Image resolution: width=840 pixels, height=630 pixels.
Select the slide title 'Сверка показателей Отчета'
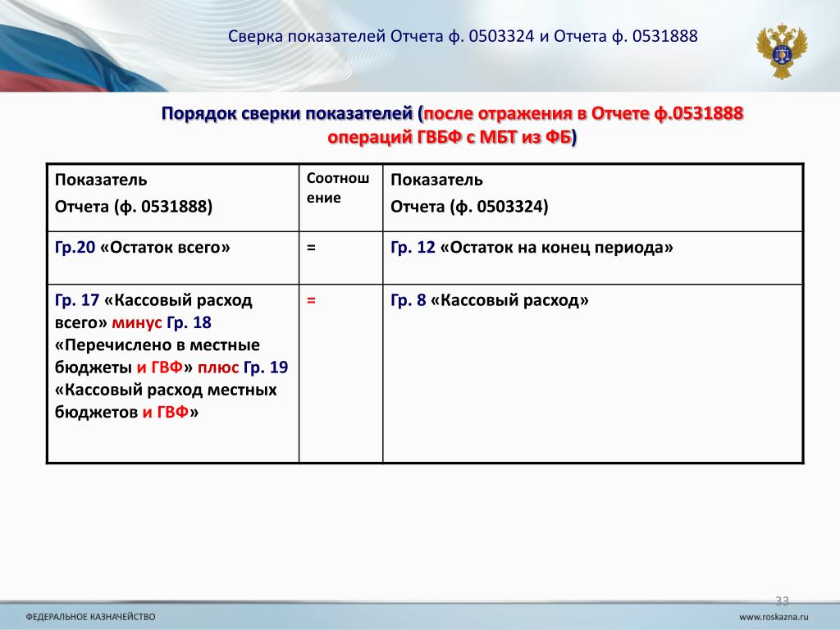[x=463, y=36]
